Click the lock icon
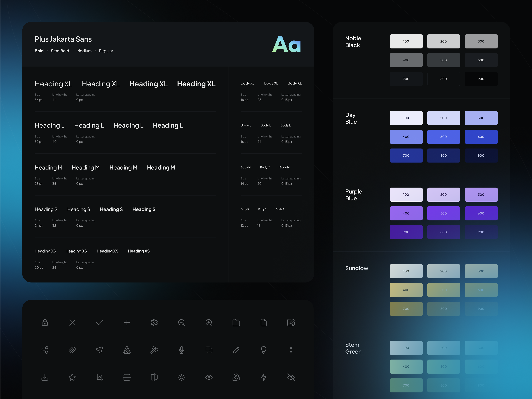This screenshot has width=532, height=399. point(45,323)
